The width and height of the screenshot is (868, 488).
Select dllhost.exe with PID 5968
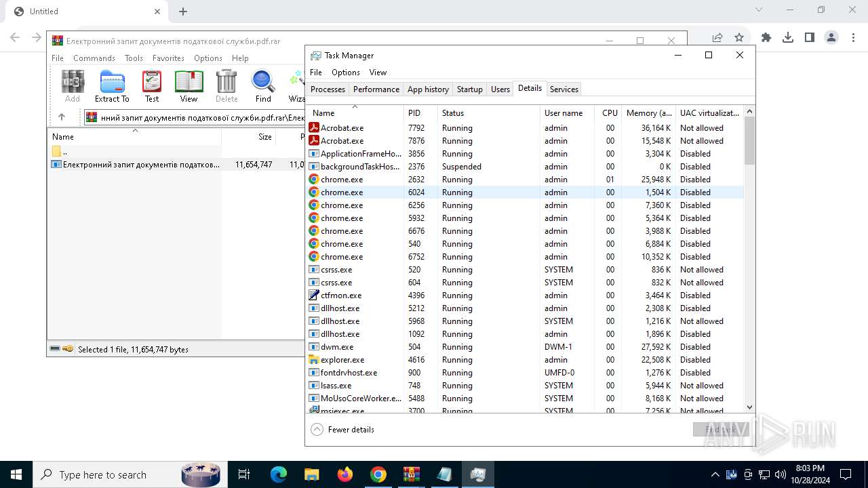tap(526, 321)
